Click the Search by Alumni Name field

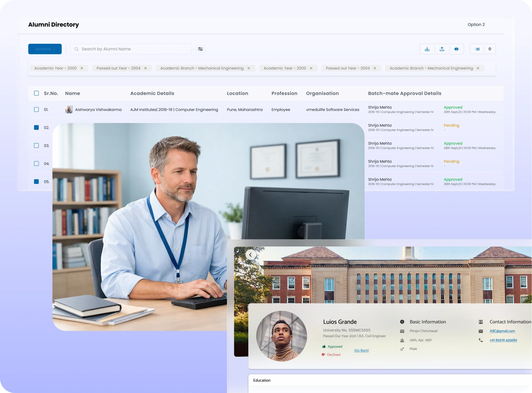point(133,49)
